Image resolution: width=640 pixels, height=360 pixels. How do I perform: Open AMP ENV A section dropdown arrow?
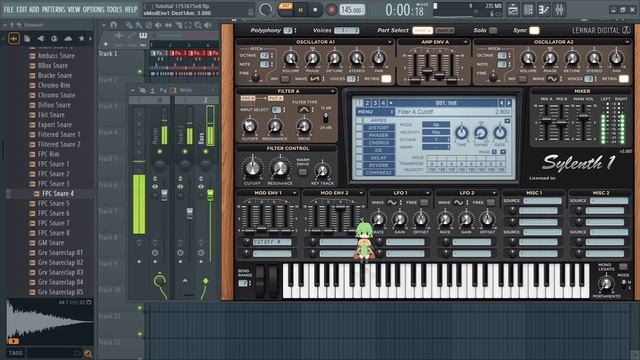pos(465,42)
